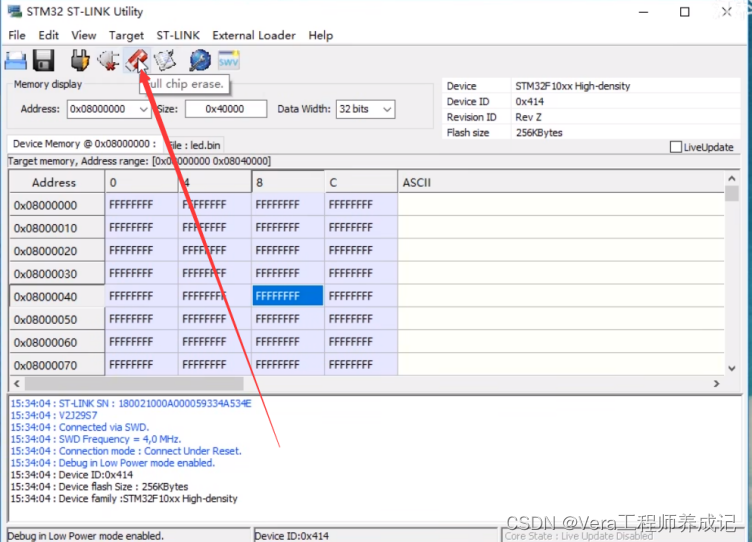Click the Address column header
752x542 pixels.
(57, 182)
